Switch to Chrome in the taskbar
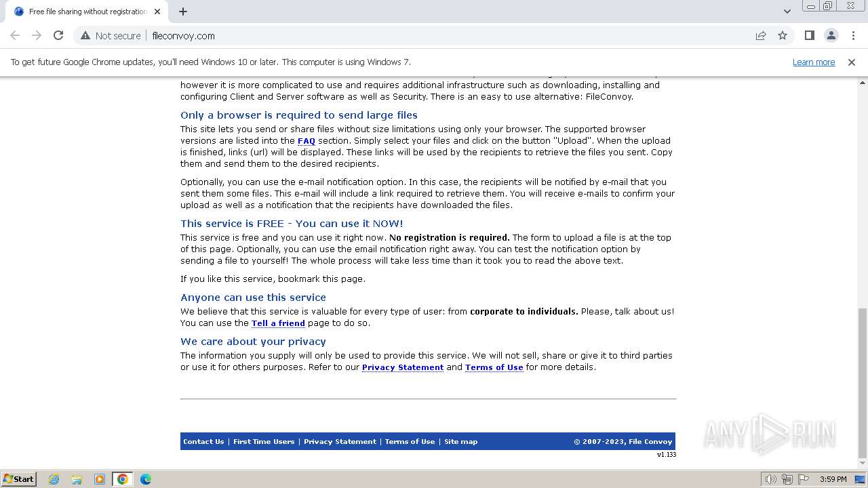Image resolution: width=868 pixels, height=488 pixels. click(123, 479)
